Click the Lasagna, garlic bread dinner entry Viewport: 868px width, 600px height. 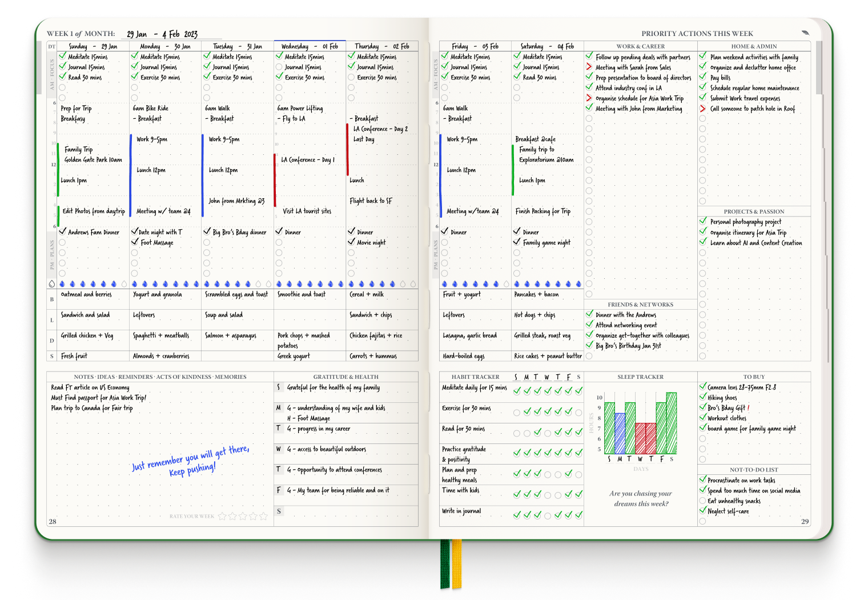(470, 336)
